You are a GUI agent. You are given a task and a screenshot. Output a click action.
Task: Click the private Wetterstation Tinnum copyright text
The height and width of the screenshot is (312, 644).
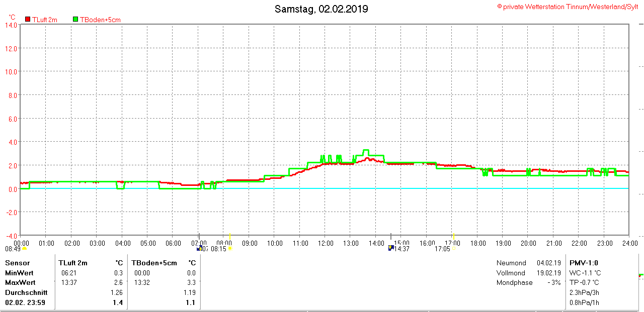tap(568, 7)
